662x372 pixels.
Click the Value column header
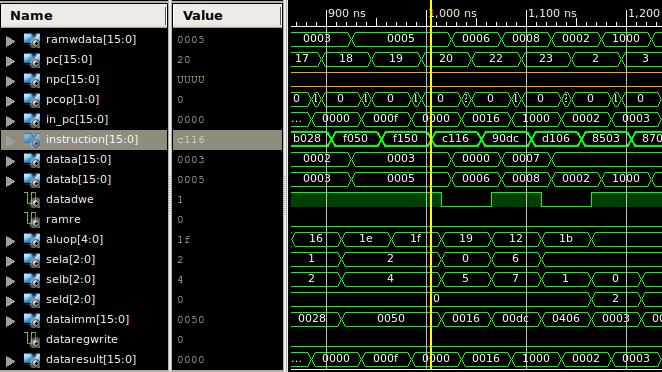click(x=227, y=16)
